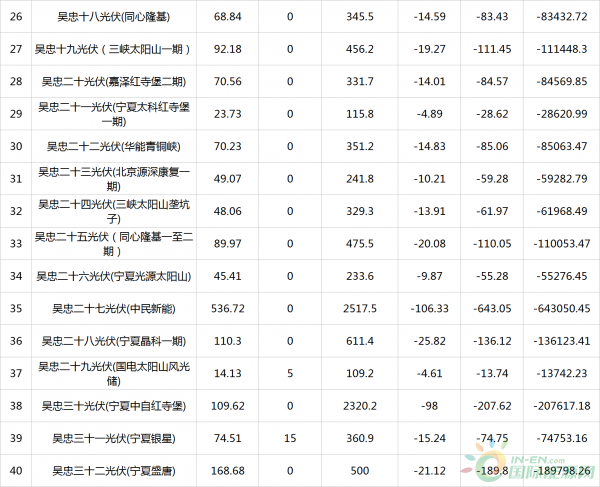
Task: Select the value 233.6
Action: [360, 276]
